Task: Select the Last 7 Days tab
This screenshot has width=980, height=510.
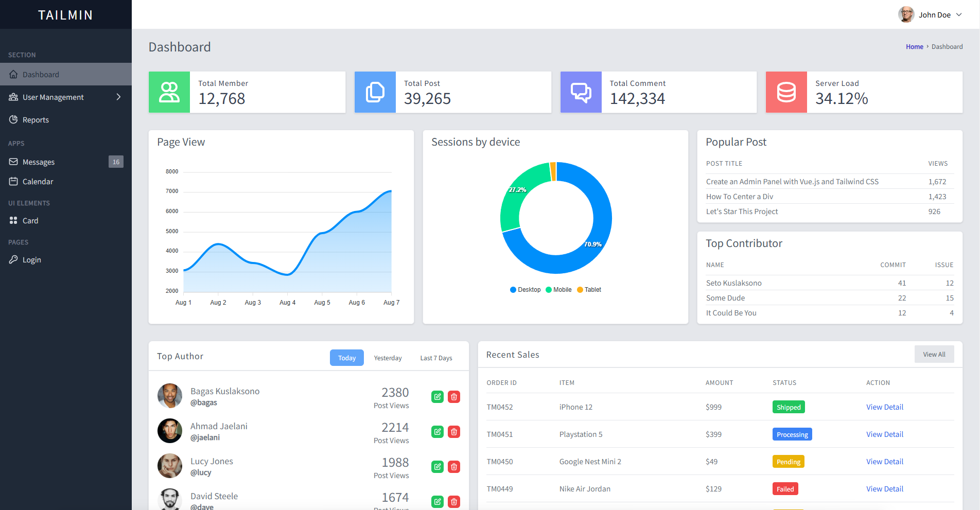Action: (x=436, y=358)
